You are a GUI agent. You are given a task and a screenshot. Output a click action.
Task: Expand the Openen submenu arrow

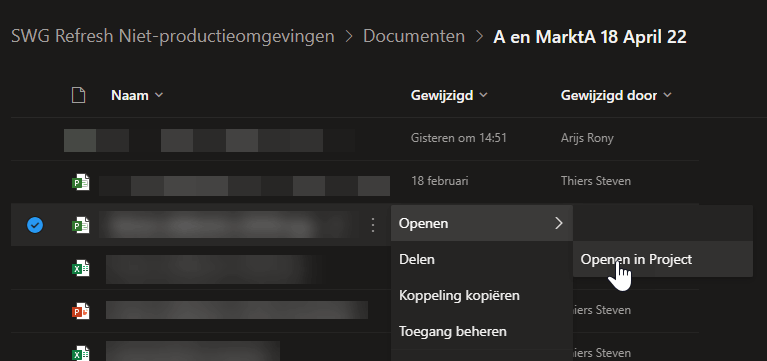coord(559,224)
